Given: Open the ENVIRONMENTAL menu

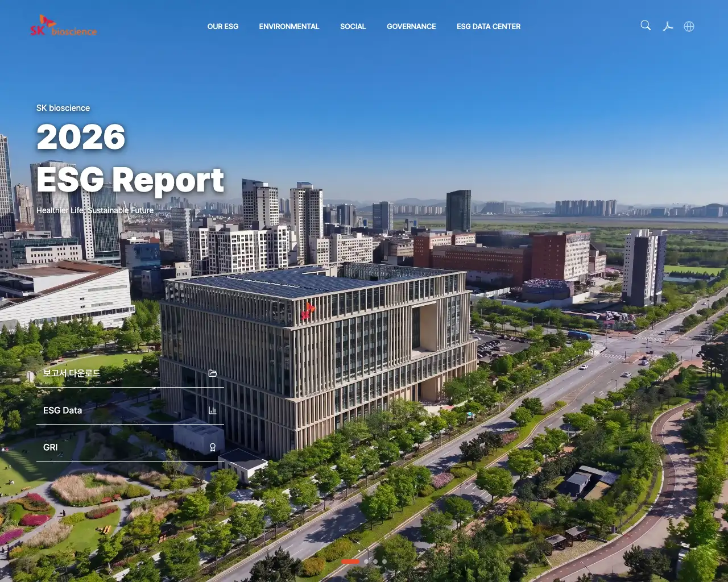Looking at the screenshot, I should (289, 26).
